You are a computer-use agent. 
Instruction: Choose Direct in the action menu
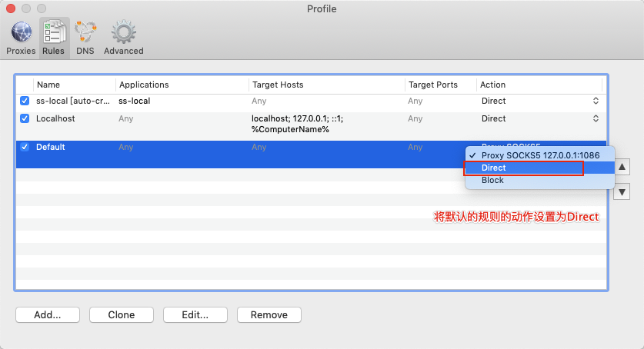click(x=539, y=168)
